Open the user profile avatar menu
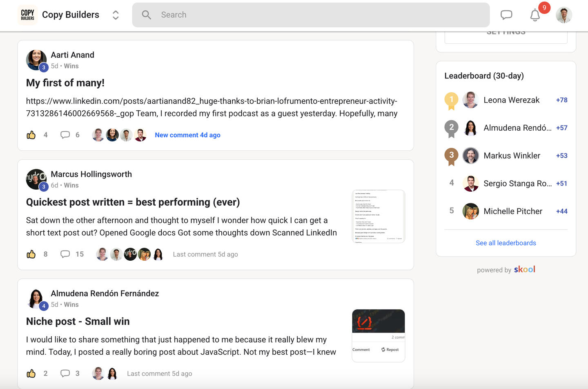This screenshot has width=588, height=389. click(563, 15)
